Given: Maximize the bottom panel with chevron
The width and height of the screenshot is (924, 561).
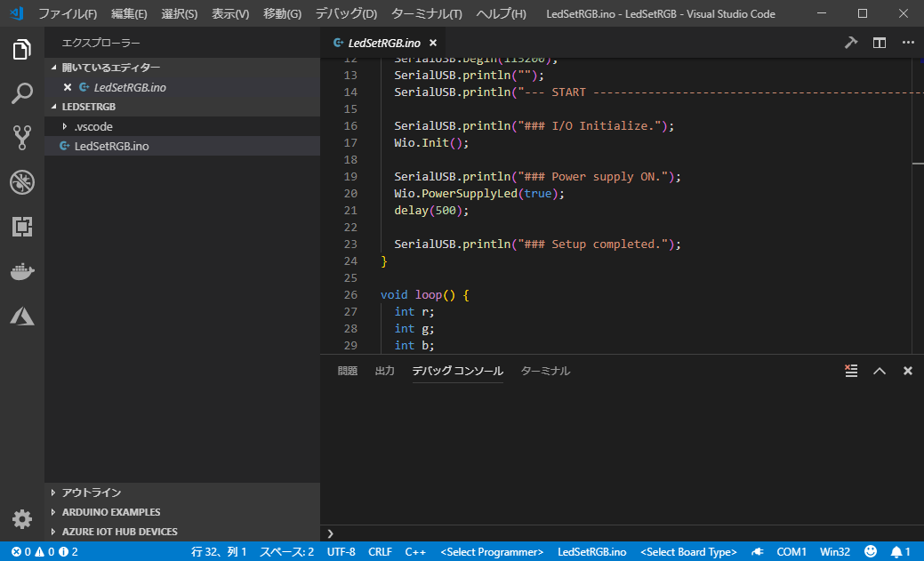Looking at the screenshot, I should tap(880, 371).
